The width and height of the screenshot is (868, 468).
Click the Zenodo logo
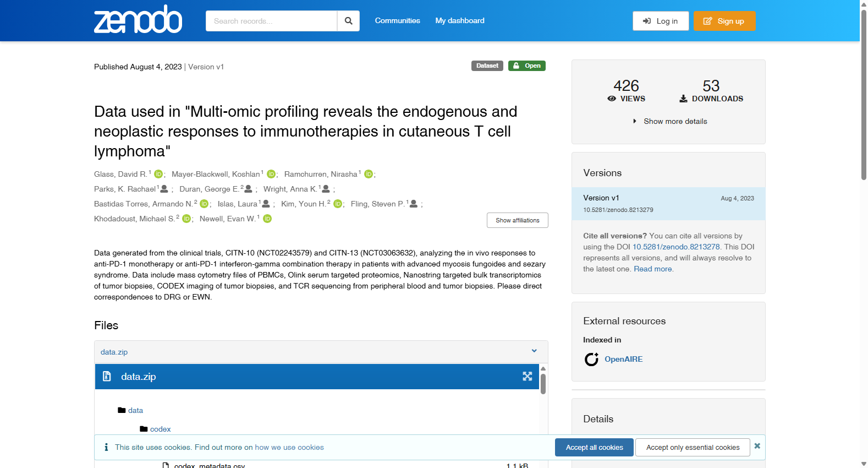tap(138, 20)
